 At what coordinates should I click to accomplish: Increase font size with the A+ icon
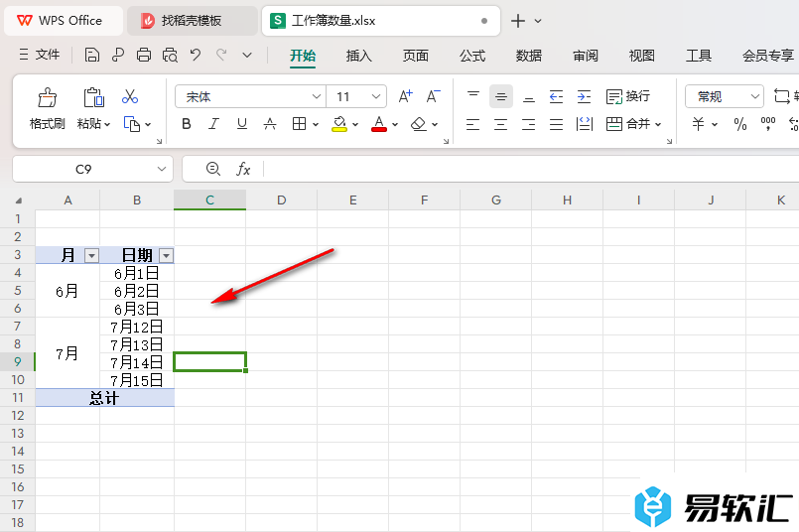406,96
